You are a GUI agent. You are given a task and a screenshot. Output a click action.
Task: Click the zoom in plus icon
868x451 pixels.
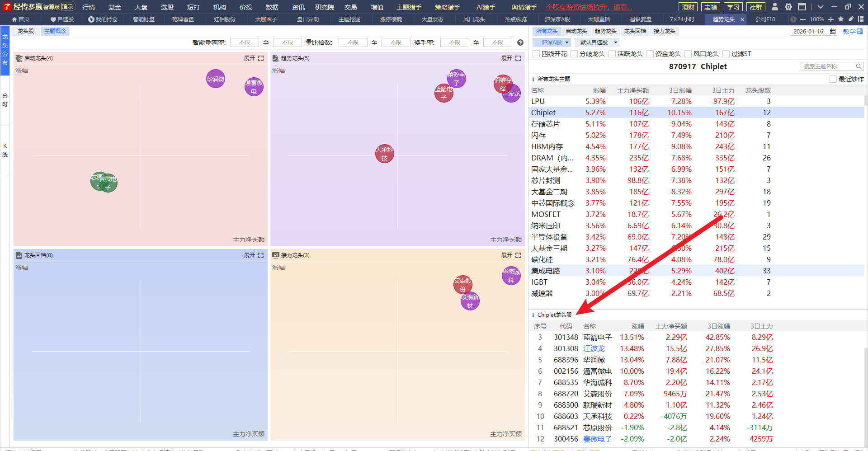pyautogui.click(x=831, y=19)
